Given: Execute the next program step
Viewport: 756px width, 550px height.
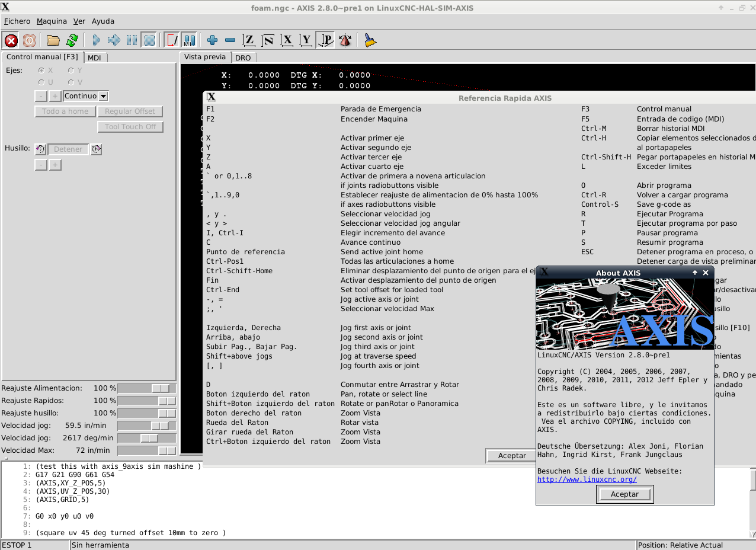Looking at the screenshot, I should tap(114, 40).
